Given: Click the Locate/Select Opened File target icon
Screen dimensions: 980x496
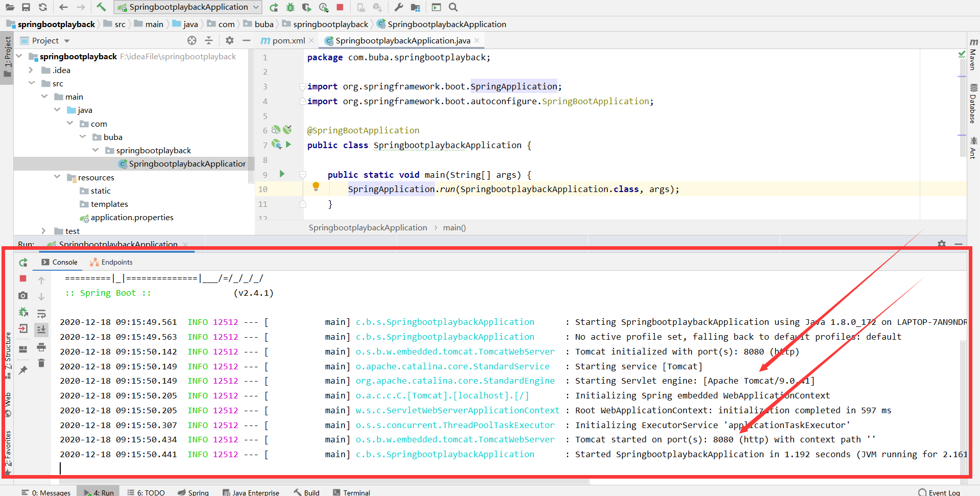Looking at the screenshot, I should 192,40.
